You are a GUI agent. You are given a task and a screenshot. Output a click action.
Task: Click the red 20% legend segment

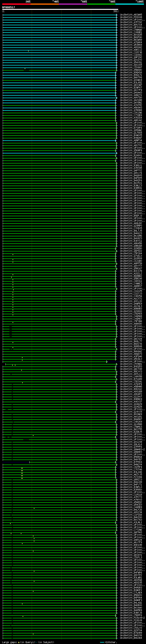click(x=16, y=4)
